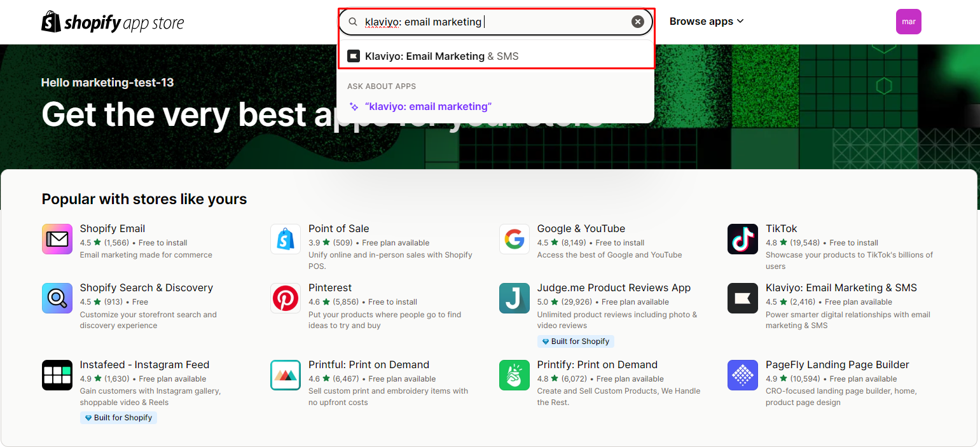Open the Browse apps dropdown
The image size is (980, 447).
point(706,21)
